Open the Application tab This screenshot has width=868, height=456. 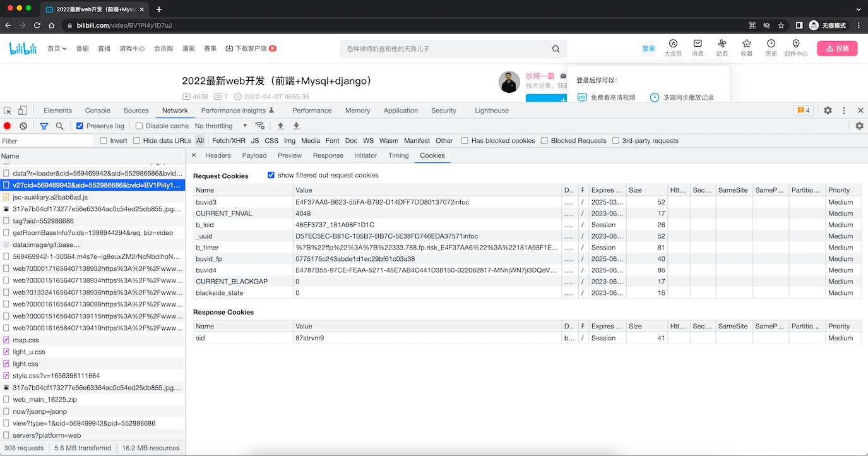[x=401, y=111]
